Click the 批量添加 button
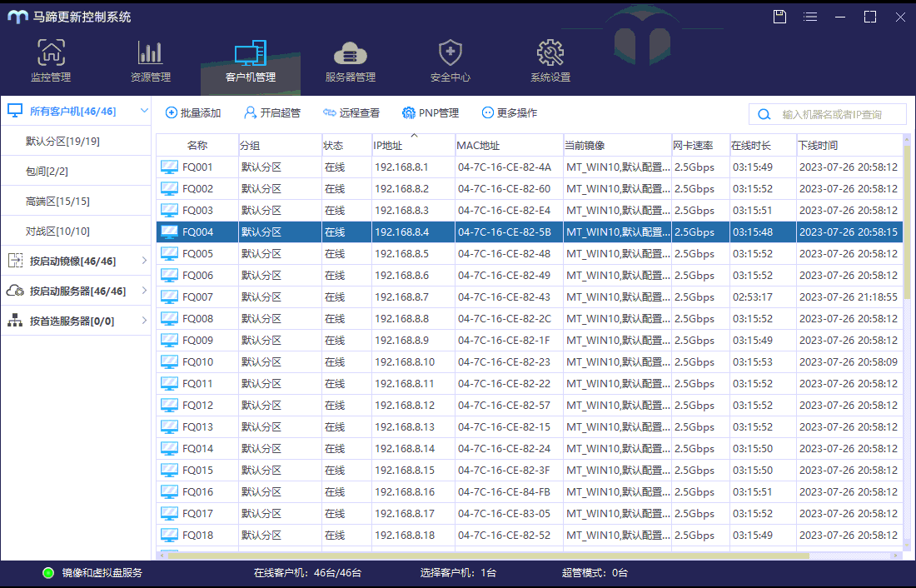The width and height of the screenshot is (916, 588). (x=193, y=112)
